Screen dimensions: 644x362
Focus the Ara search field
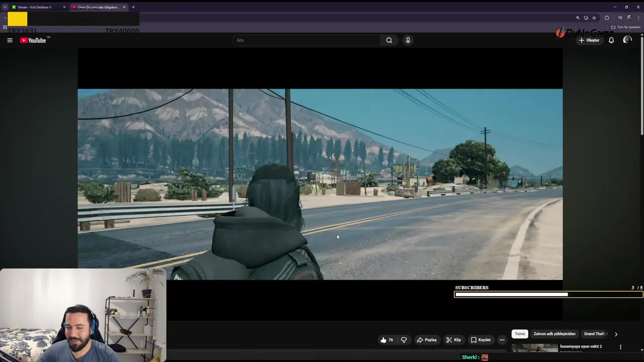tap(306, 40)
